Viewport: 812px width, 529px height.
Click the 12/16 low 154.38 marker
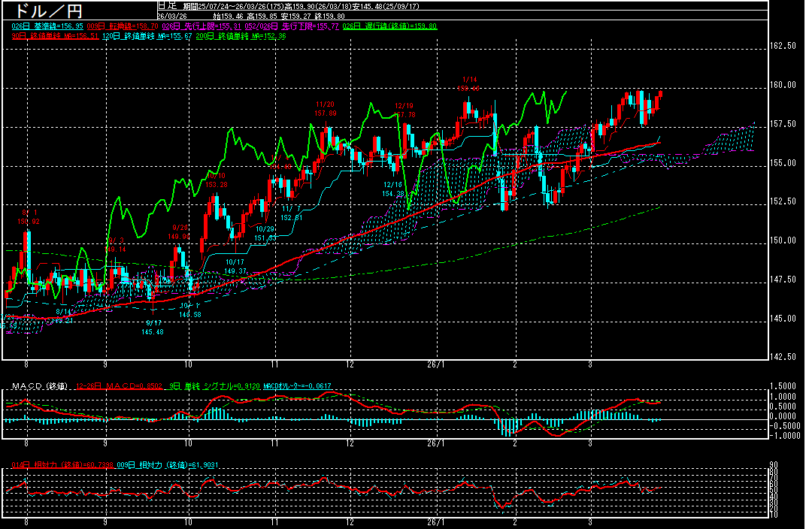pyautogui.click(x=392, y=189)
